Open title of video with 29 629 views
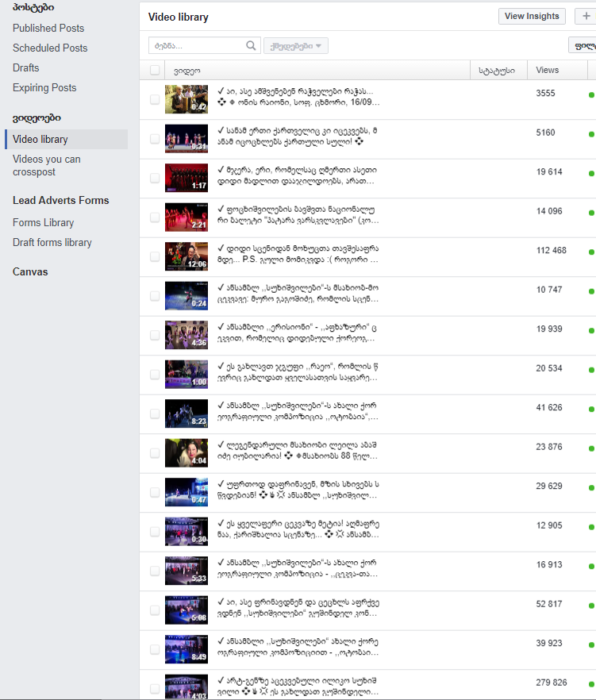The image size is (596, 700). 298,490
